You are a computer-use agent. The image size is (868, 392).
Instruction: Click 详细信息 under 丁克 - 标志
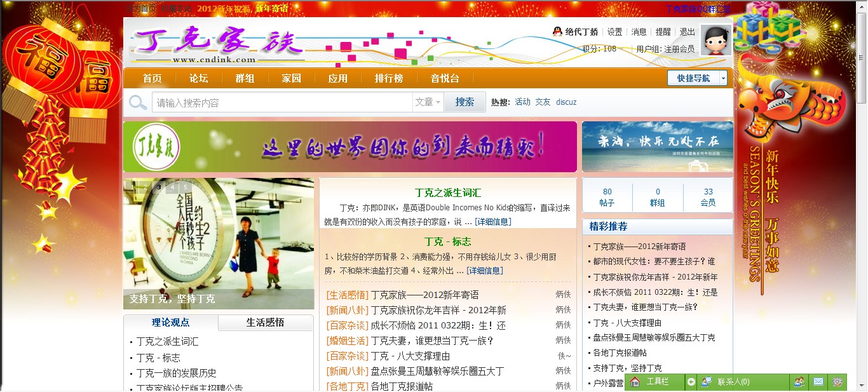click(x=485, y=271)
